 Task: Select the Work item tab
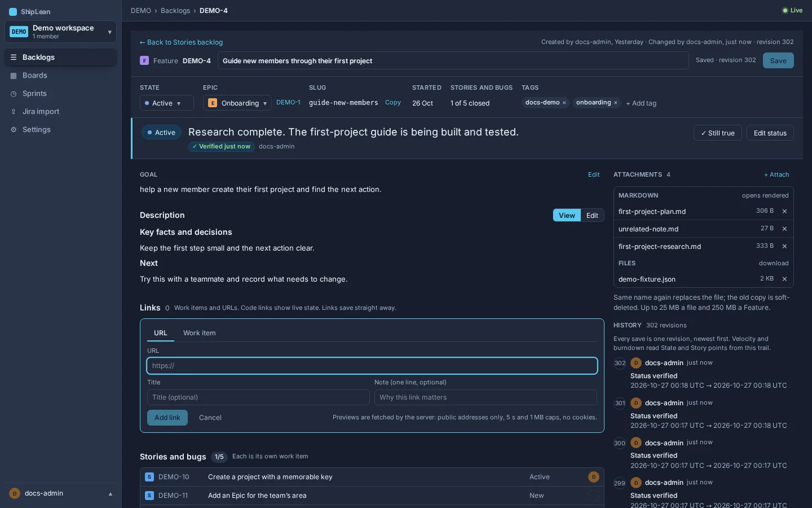point(199,333)
